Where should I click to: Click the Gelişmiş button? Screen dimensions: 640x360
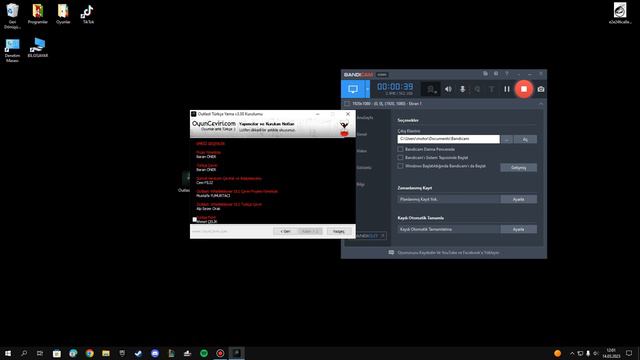coord(518,168)
